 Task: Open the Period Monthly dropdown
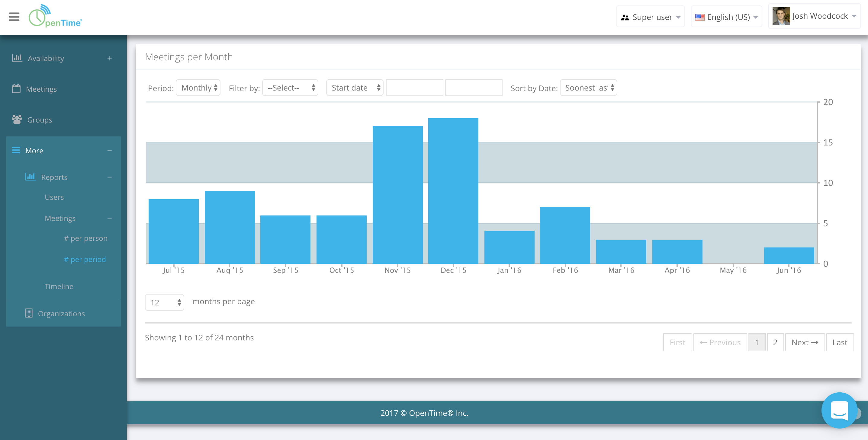pos(198,88)
